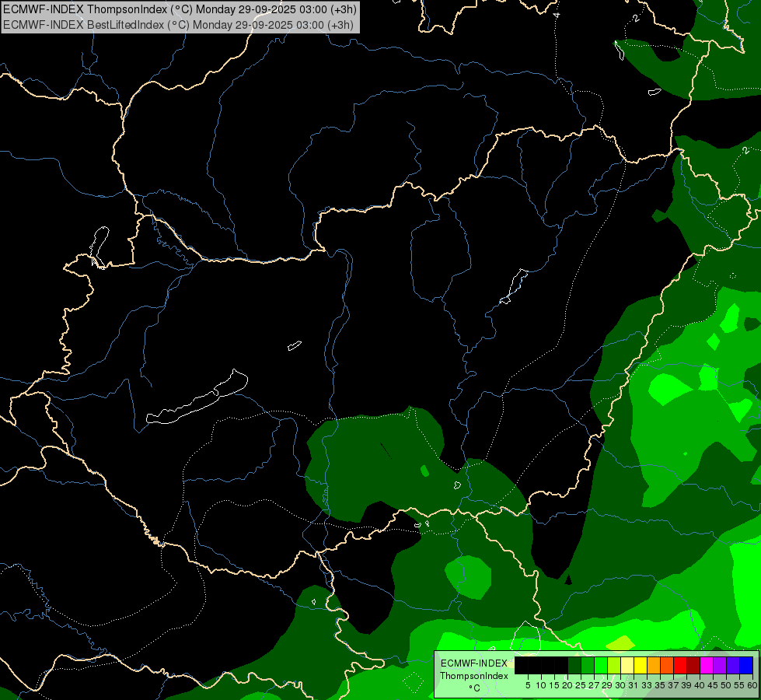Click the legend tick value 35
761x700 pixels.
coord(659,685)
